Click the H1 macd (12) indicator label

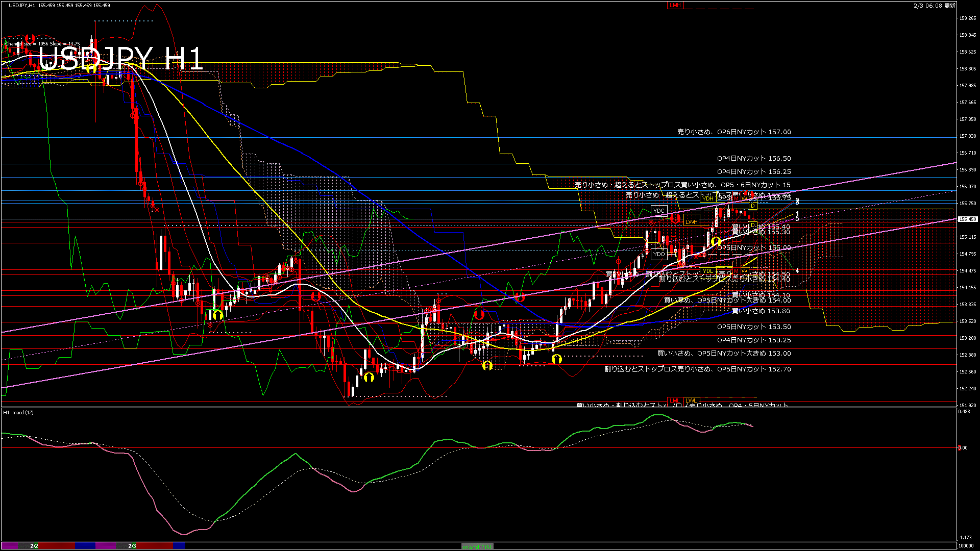pos(18,412)
